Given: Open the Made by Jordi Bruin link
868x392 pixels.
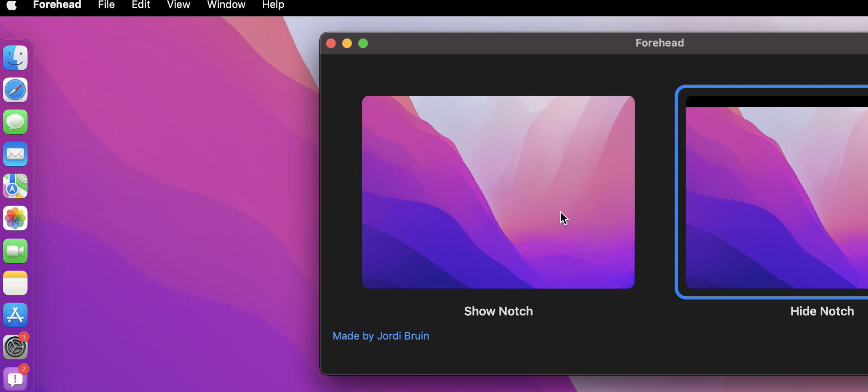Looking at the screenshot, I should [381, 336].
